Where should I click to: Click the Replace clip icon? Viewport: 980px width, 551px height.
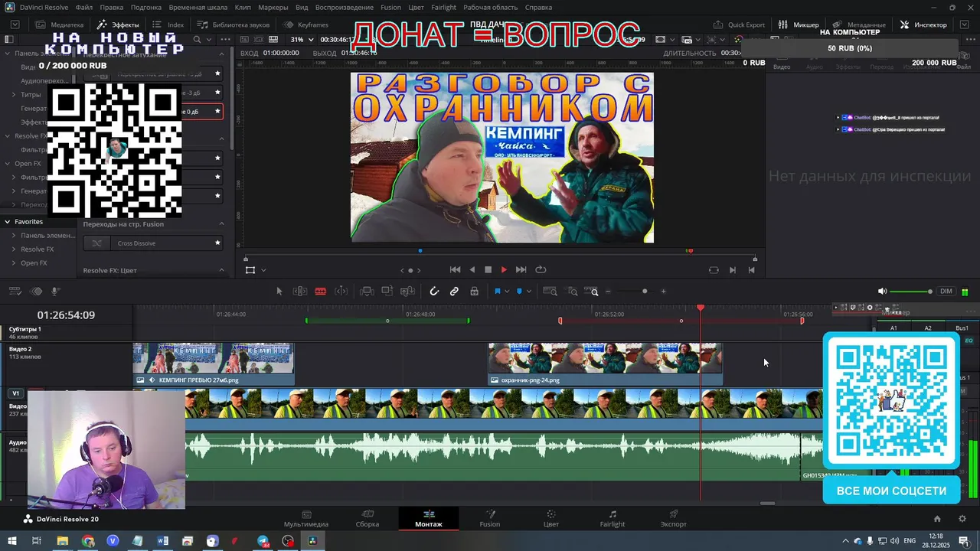[408, 291]
